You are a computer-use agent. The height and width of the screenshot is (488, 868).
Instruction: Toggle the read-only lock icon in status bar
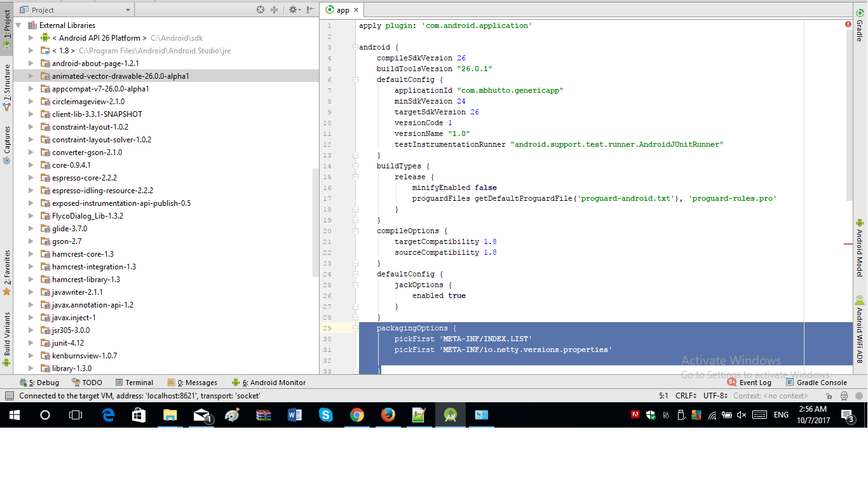(829, 396)
